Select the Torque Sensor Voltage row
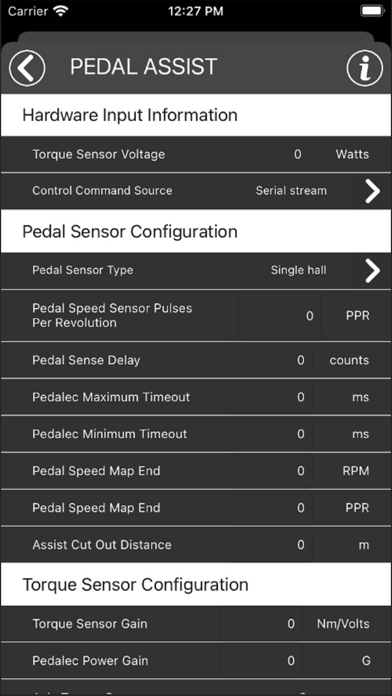The width and height of the screenshot is (392, 696). tap(196, 154)
